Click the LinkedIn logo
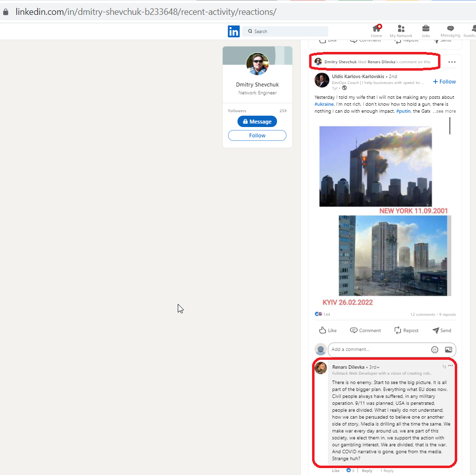Viewport: 476px width, 475px height. [234, 31]
